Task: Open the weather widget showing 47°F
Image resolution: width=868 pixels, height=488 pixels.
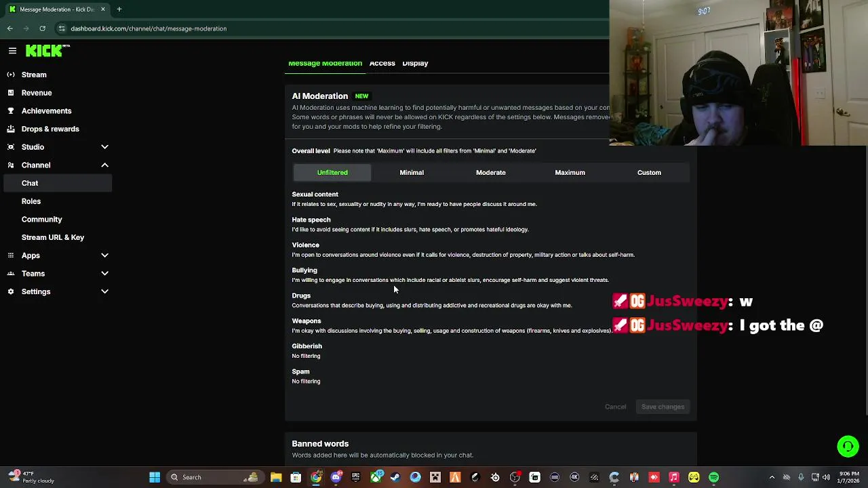Action: (x=31, y=477)
